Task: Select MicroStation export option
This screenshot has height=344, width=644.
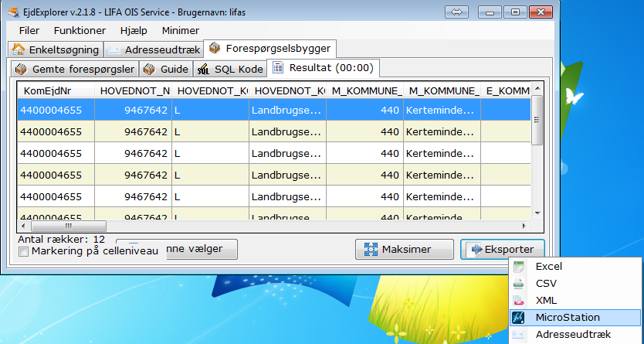Action: click(575, 317)
